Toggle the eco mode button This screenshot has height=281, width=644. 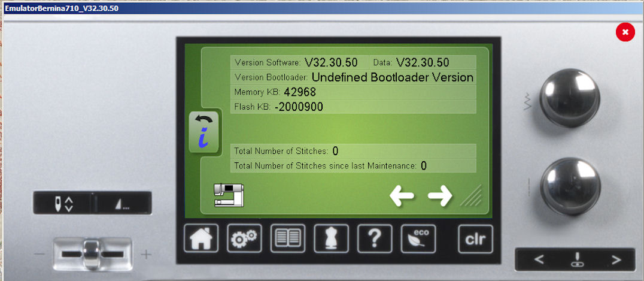tap(418, 238)
